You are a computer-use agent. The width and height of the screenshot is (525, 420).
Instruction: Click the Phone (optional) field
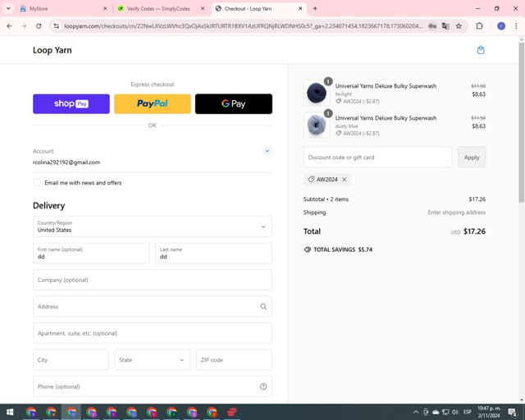point(153,386)
